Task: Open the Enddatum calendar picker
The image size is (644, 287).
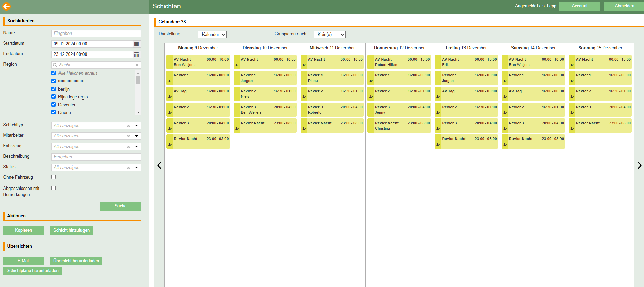Action: [137, 54]
